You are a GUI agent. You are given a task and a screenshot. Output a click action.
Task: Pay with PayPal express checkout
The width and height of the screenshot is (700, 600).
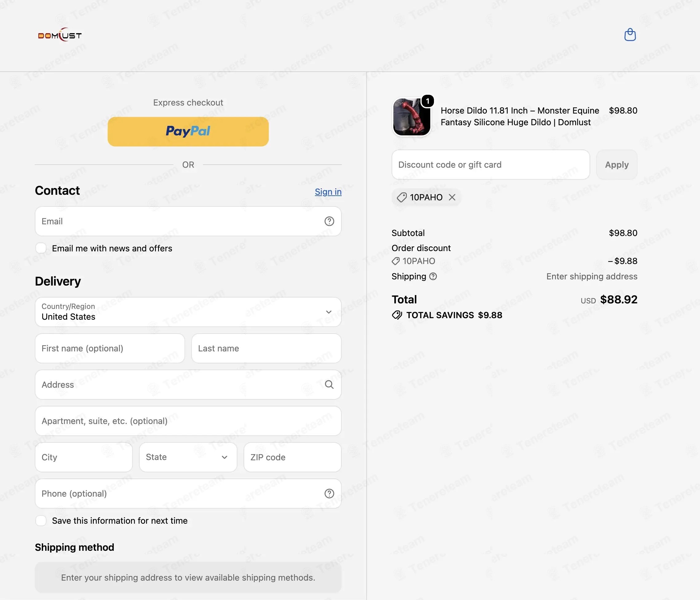point(188,131)
